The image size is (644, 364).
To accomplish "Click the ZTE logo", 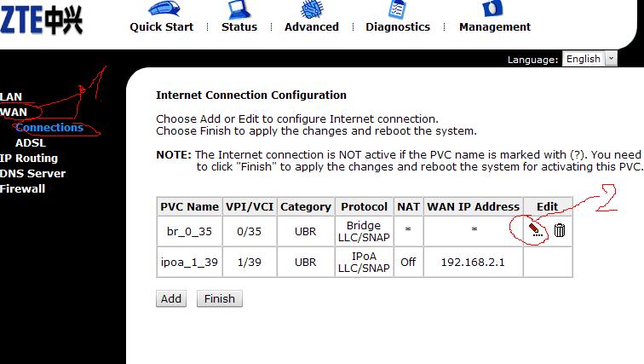I will [41, 20].
